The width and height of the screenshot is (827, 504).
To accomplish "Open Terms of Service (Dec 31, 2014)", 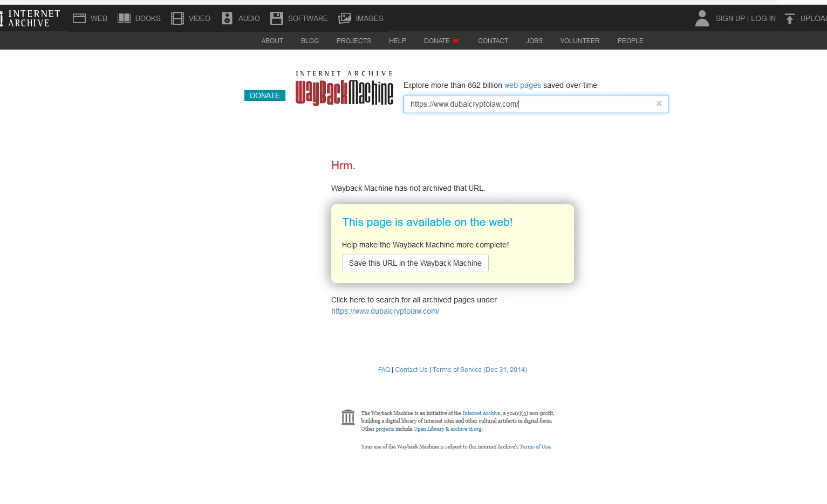I will (480, 370).
